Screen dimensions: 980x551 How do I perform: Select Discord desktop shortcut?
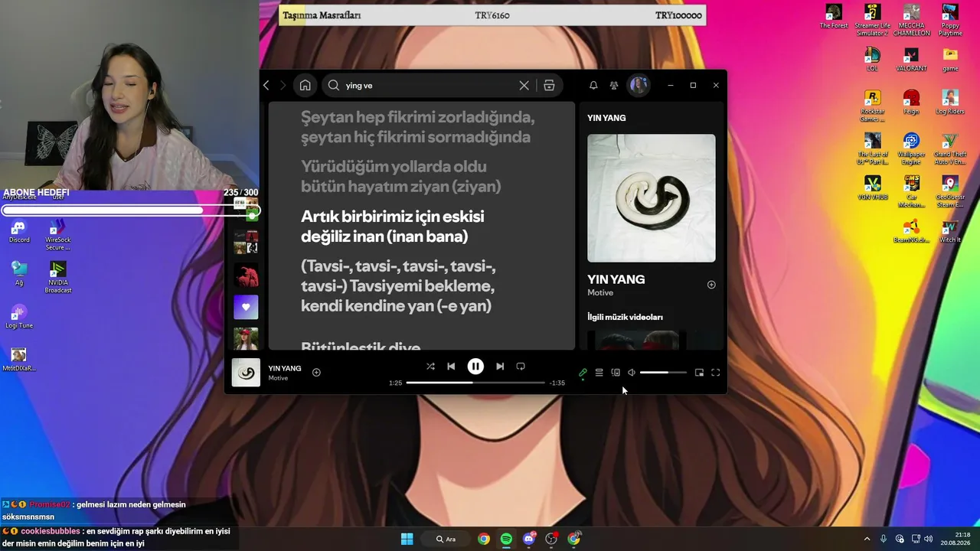[x=19, y=232]
